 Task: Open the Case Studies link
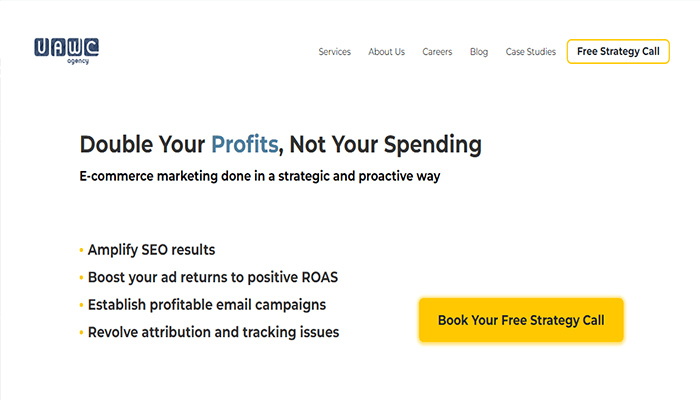(530, 52)
